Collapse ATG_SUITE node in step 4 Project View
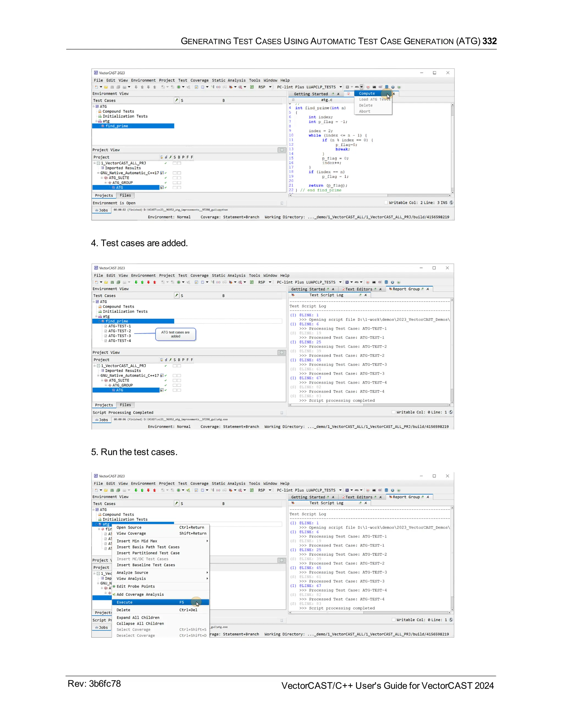The height and width of the screenshot is (728, 563). click(x=102, y=380)
